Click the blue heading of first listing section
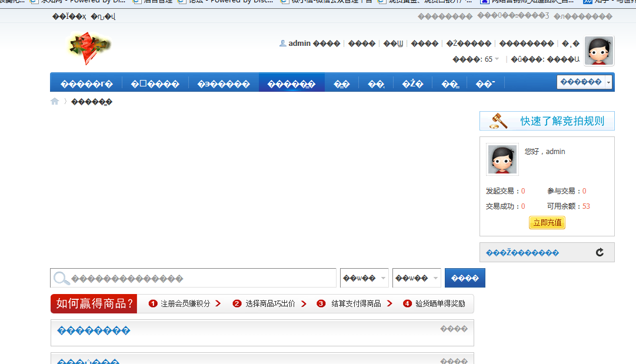 pyautogui.click(x=94, y=330)
